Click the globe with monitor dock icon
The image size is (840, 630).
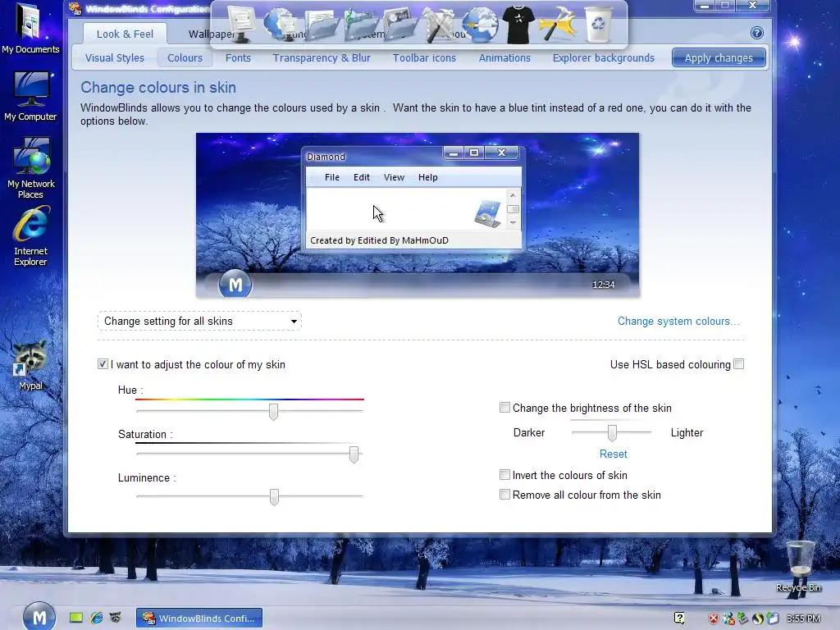click(281, 24)
